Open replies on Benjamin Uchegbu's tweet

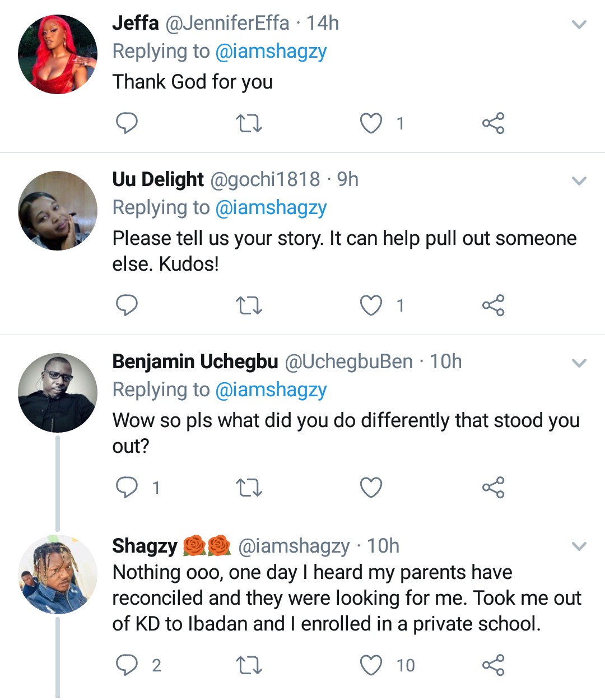[x=127, y=488]
